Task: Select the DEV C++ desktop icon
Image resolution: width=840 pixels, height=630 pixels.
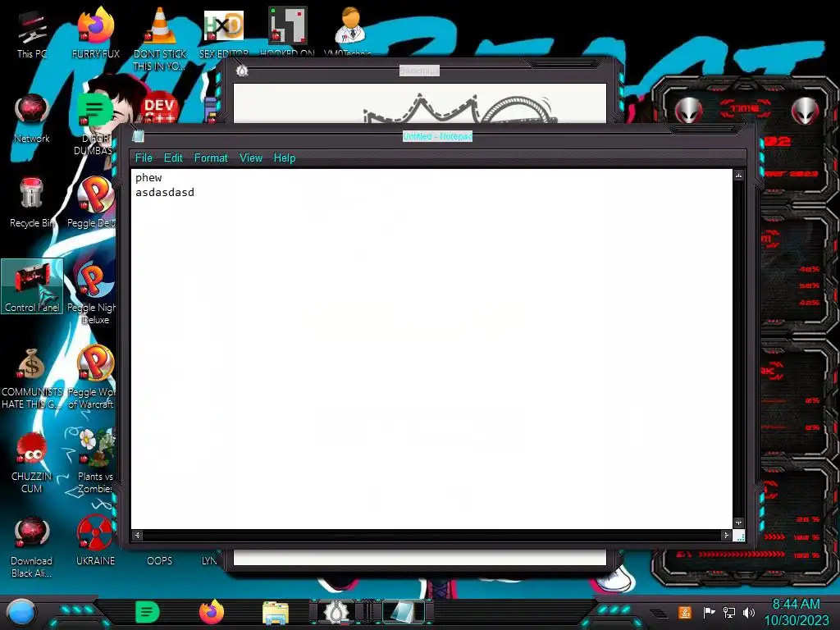Action: point(160,109)
